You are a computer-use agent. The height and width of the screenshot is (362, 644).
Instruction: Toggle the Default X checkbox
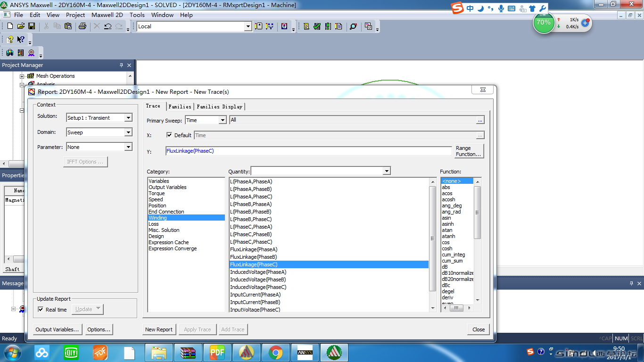tap(170, 135)
